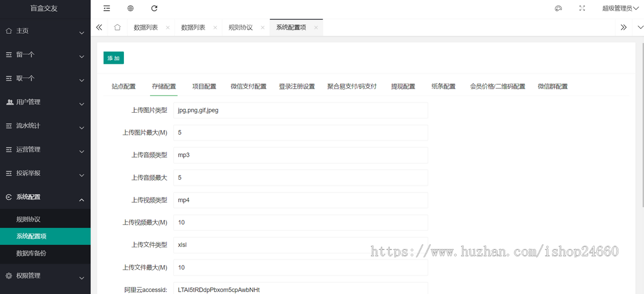Viewport: 644px width, 294px height.
Task: Select 微信群配置 settings tab
Action: [553, 86]
